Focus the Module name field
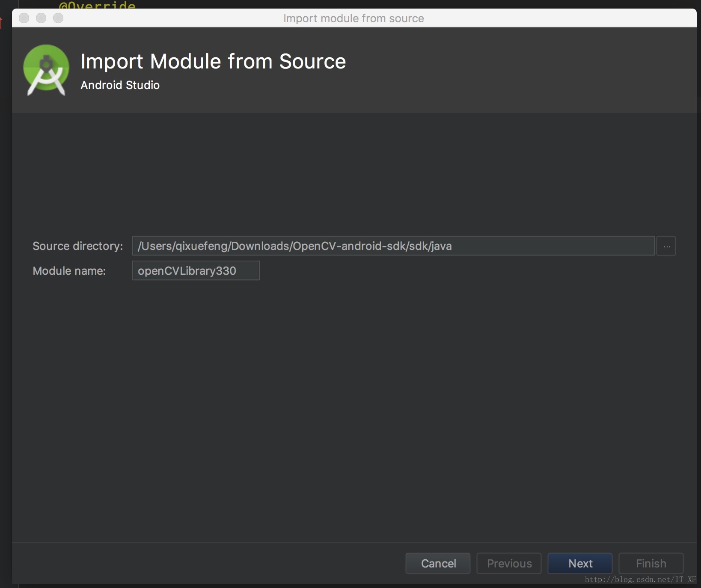This screenshot has width=701, height=588. click(196, 271)
